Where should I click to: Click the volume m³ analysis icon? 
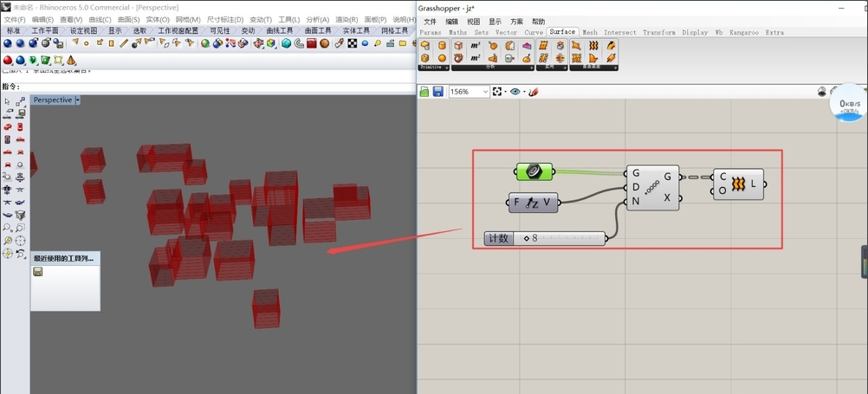(476, 46)
